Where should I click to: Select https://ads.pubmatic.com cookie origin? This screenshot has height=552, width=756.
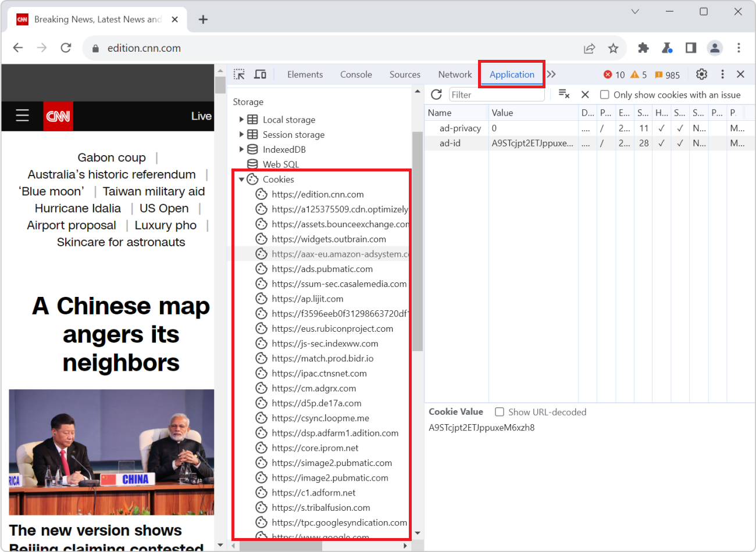(x=322, y=269)
